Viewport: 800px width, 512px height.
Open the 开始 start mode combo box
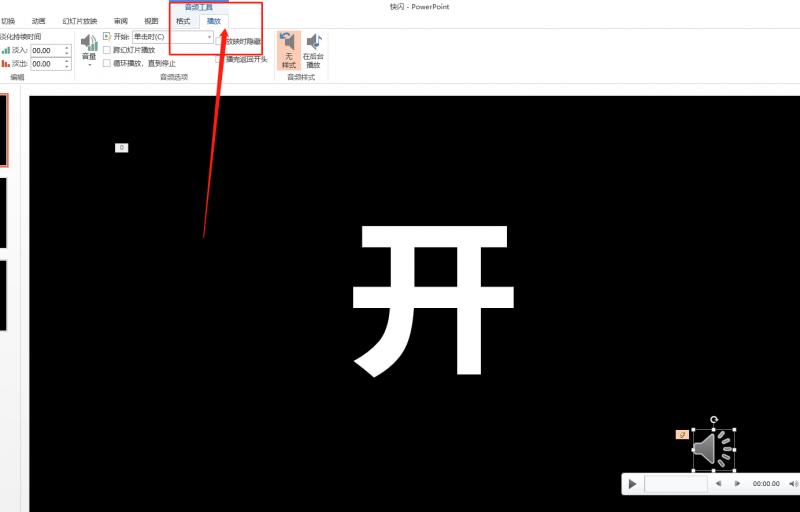(x=172, y=37)
